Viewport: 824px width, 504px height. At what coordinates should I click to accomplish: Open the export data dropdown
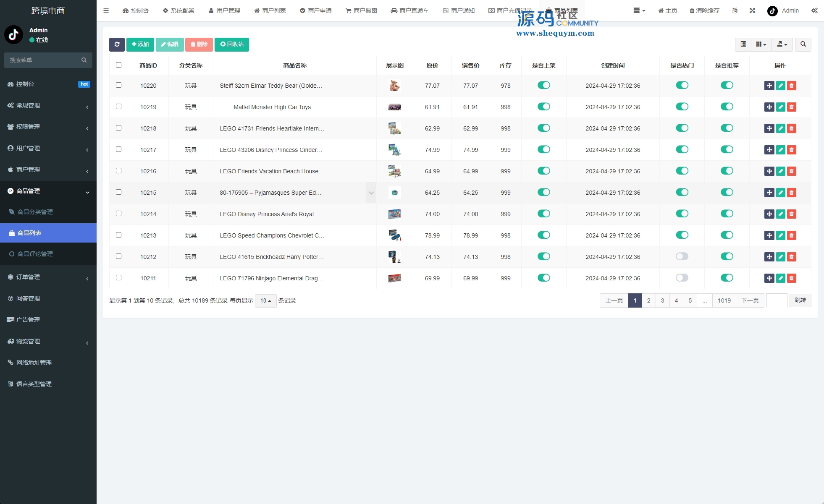[782, 44]
